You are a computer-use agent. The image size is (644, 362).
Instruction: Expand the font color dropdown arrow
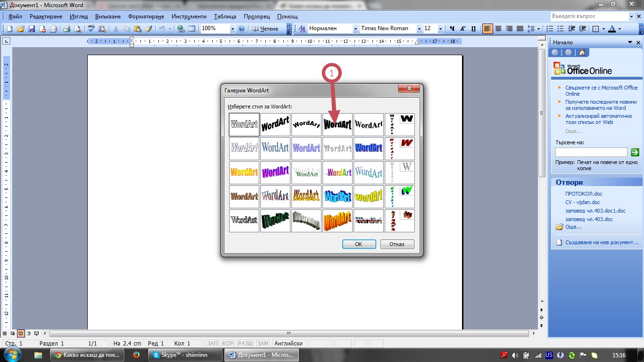click(x=619, y=29)
